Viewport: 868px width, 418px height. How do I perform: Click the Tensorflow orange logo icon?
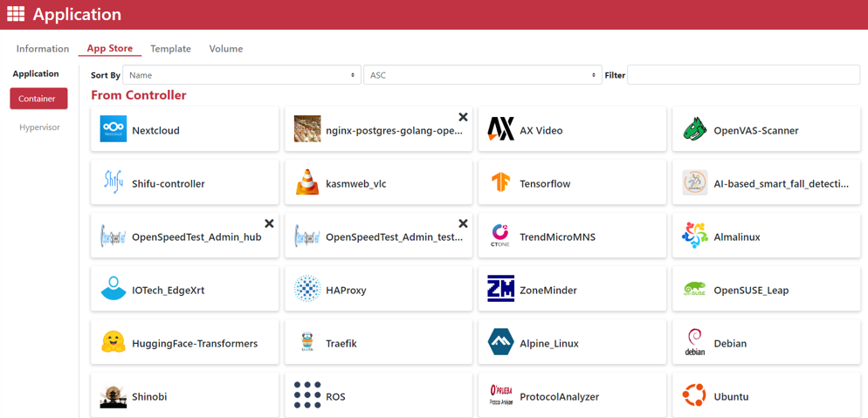coord(501,182)
